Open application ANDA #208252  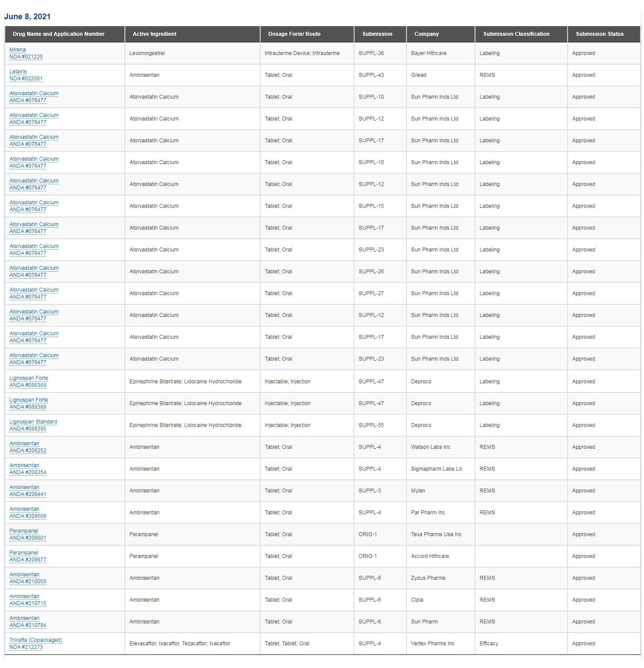pos(28,451)
